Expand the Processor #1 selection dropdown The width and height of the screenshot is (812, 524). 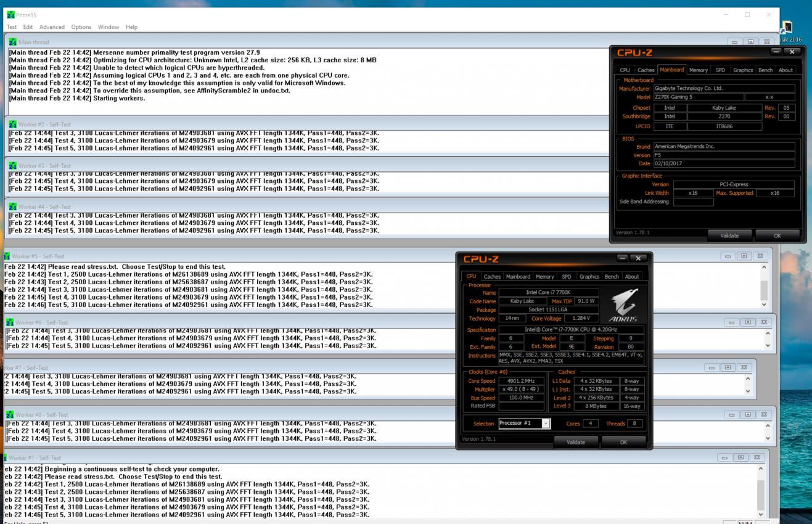point(546,424)
